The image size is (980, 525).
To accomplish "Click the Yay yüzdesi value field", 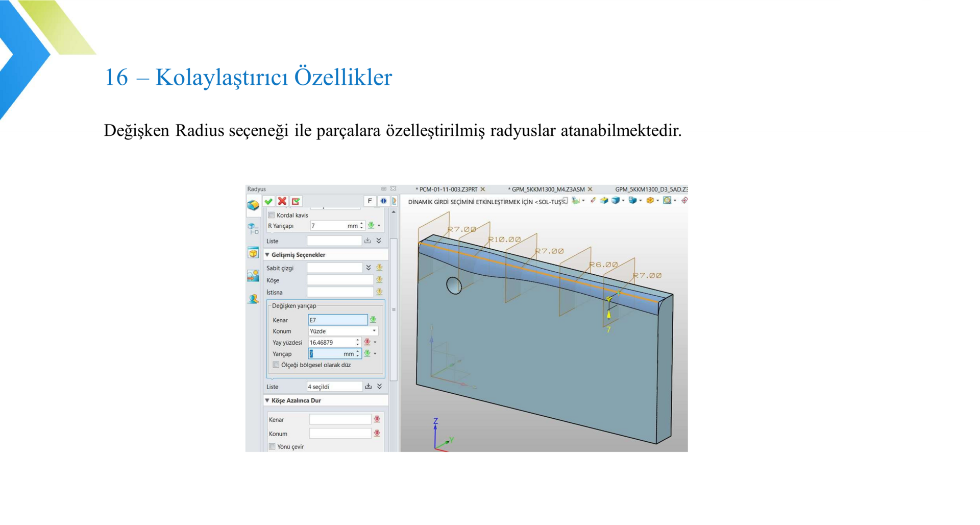I will pos(331,342).
